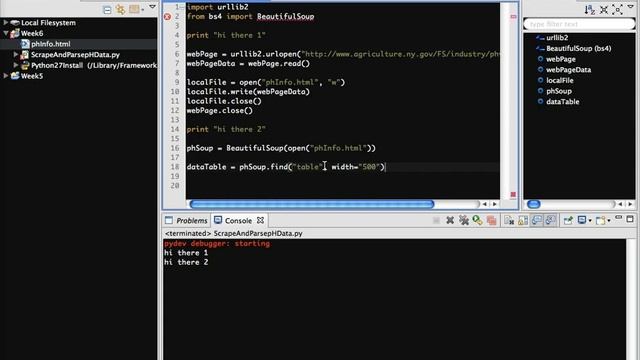Click editor scroll right arrow

coord(495,204)
